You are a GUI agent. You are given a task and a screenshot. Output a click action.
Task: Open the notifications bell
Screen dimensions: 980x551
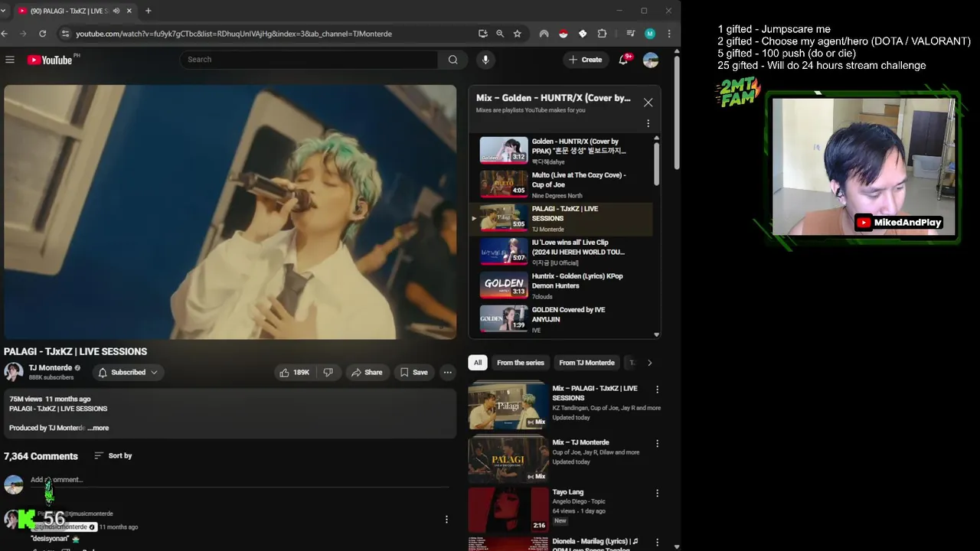pyautogui.click(x=624, y=60)
